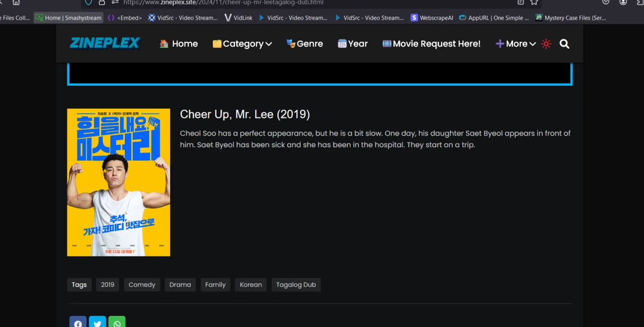Bookmark this page with the star icon
Screen dimensions: 644x327
point(534,3)
